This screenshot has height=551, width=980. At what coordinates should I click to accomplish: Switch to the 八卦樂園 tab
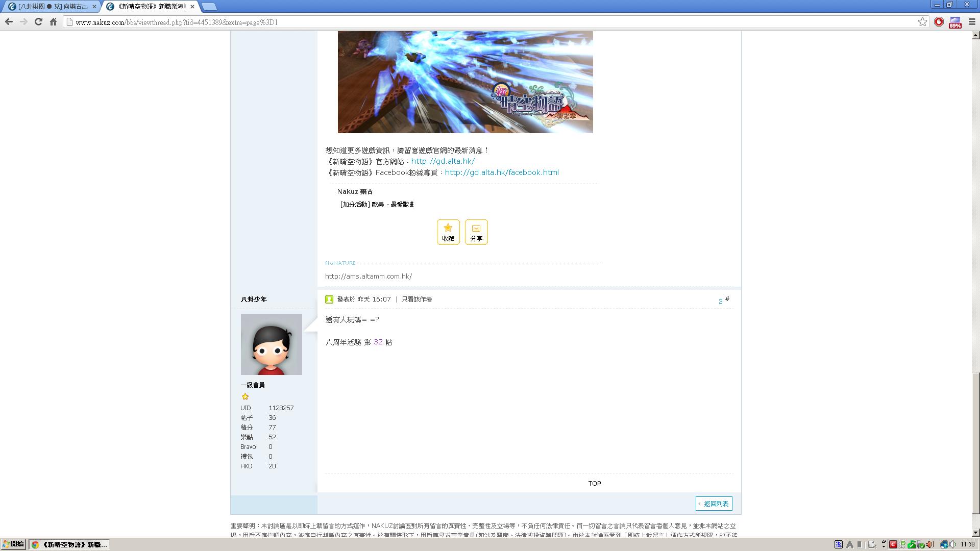(x=51, y=7)
